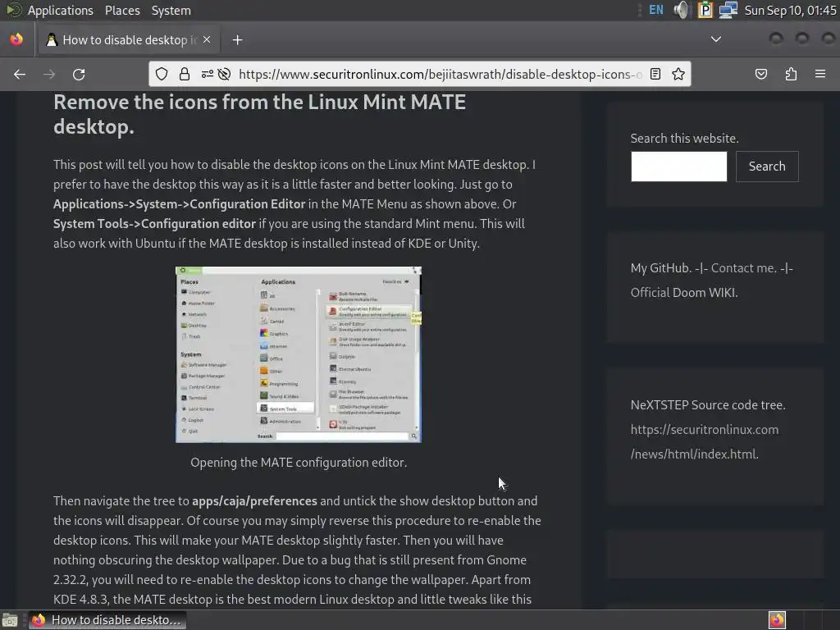
Task: Open the site permissions icon in address bar
Action: [x=208, y=74]
